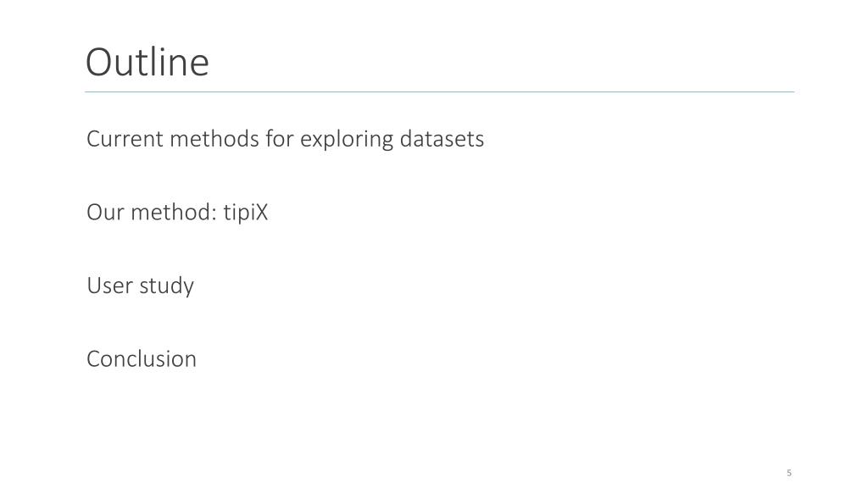Click the Outline slide title
The height and width of the screenshot is (488, 868).
click(147, 61)
